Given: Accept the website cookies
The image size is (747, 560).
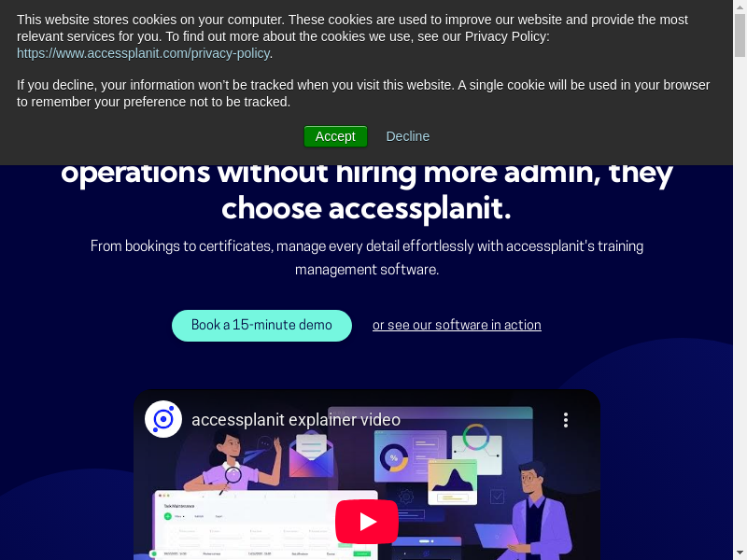Looking at the screenshot, I should pyautogui.click(x=335, y=136).
